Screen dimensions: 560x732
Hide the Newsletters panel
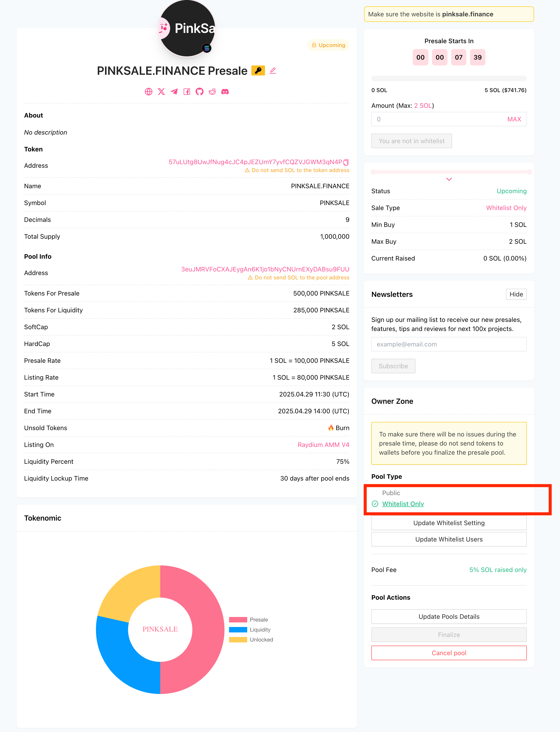coord(516,294)
